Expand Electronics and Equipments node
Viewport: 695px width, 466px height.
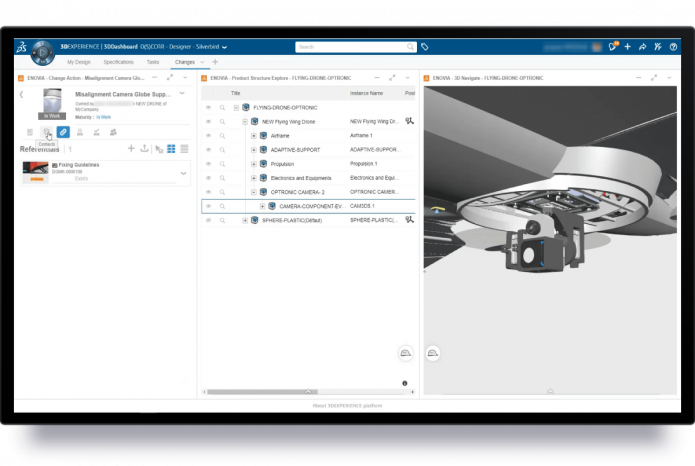tap(254, 178)
